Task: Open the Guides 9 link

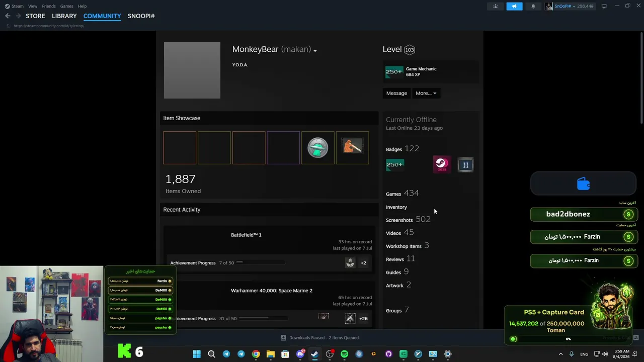Action: (397, 272)
